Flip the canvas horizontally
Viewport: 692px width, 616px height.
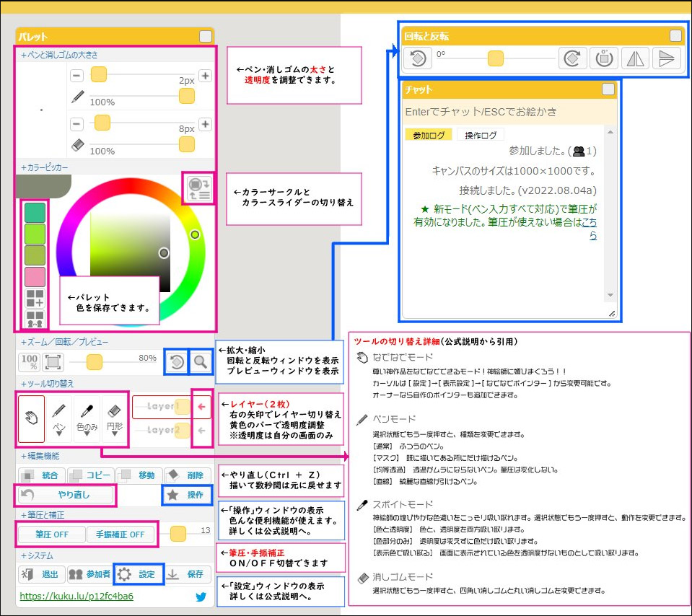coord(636,58)
